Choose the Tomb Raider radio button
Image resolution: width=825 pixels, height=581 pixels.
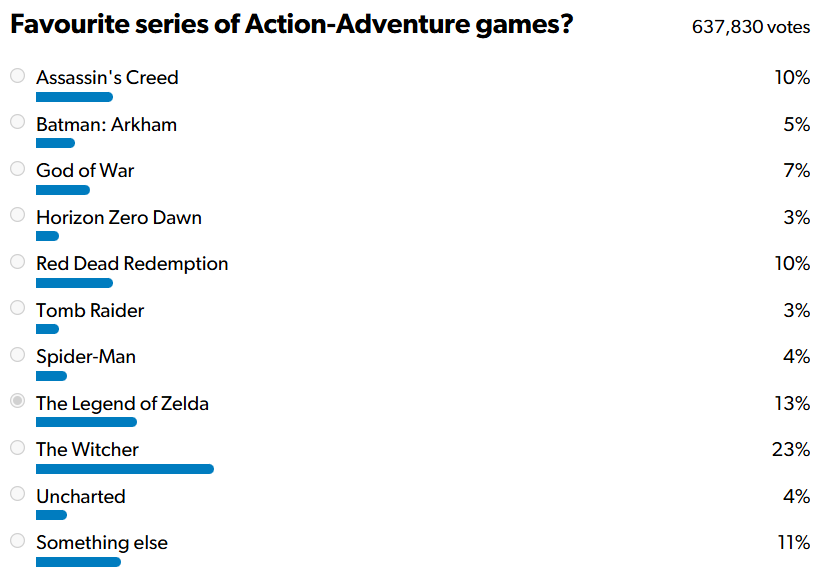pos(17,308)
